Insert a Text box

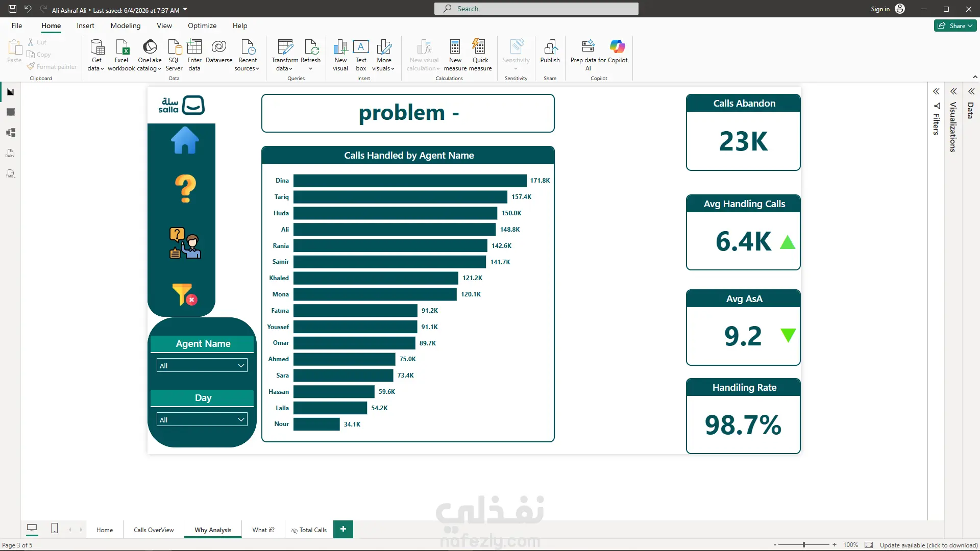(x=361, y=55)
